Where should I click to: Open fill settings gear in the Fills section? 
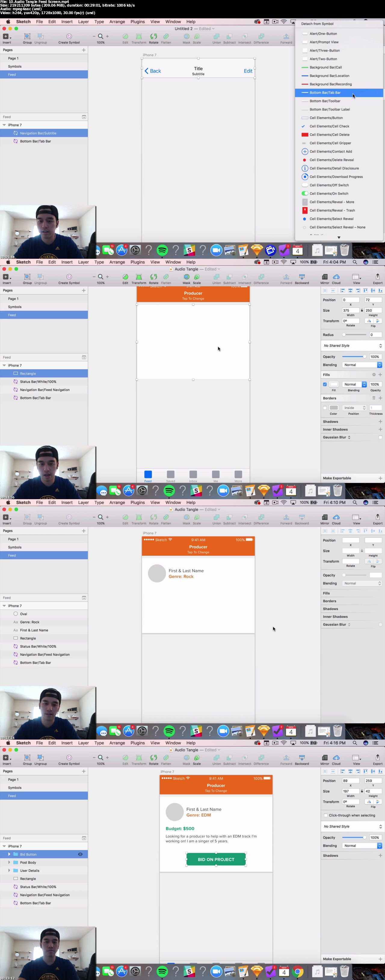tap(374, 375)
